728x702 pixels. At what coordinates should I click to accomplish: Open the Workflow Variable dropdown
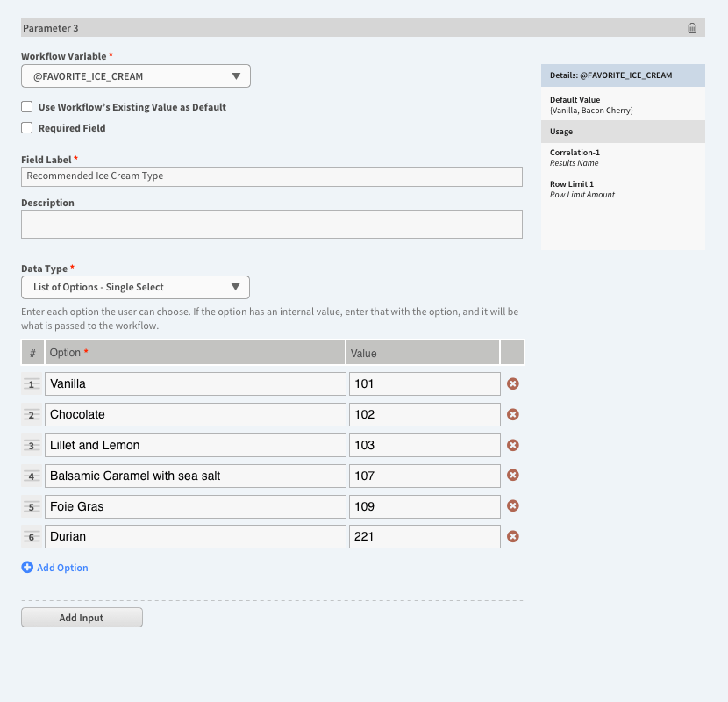pos(136,76)
